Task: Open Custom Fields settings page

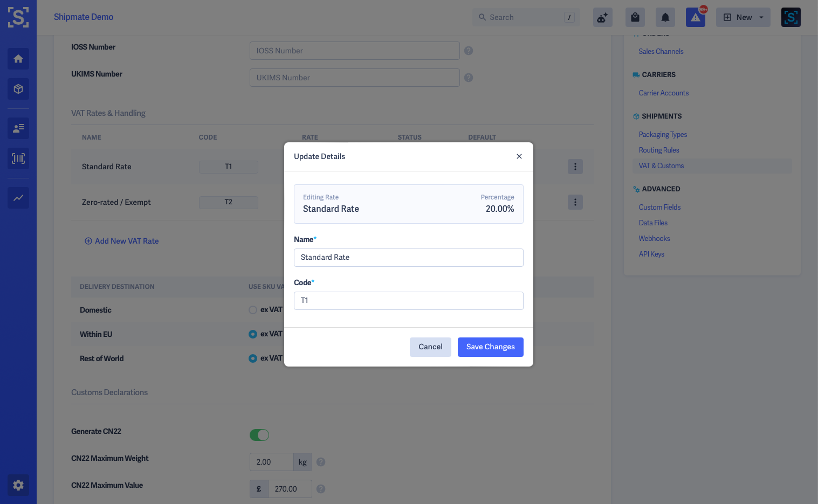Action: tap(659, 208)
